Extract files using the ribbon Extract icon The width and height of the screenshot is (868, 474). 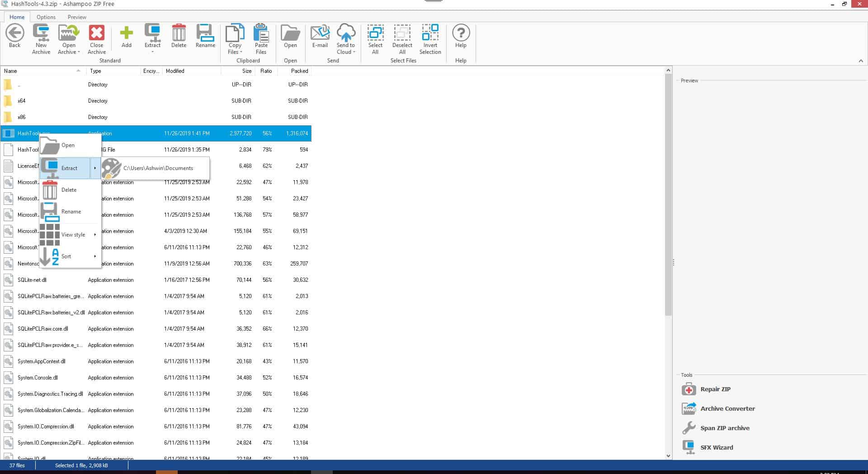pos(152,36)
